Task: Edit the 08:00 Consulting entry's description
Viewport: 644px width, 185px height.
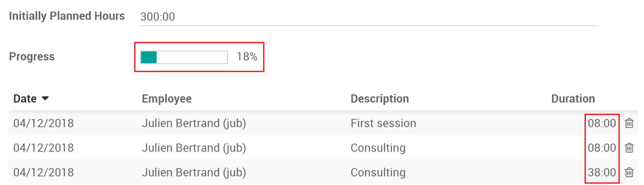Action: [x=378, y=148]
